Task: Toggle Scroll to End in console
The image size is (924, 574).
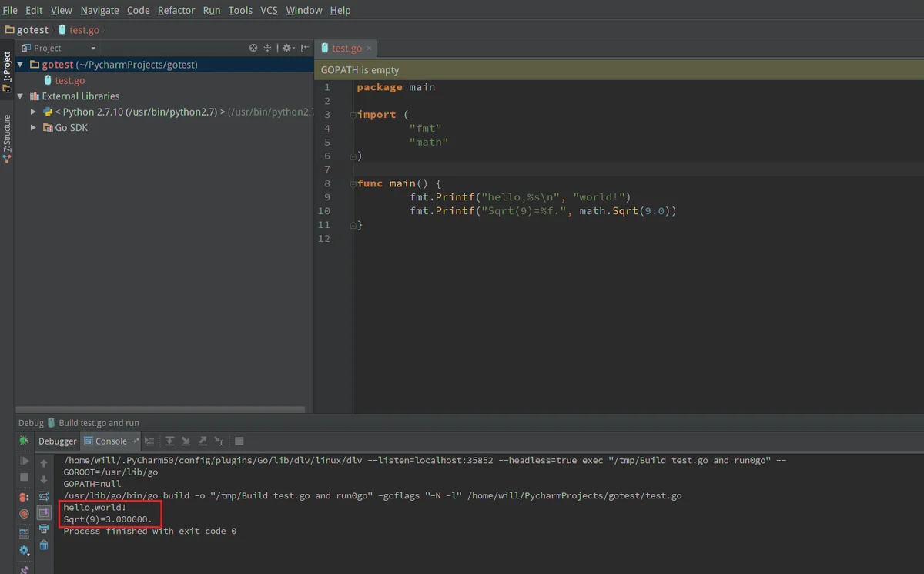Action: click(x=44, y=513)
